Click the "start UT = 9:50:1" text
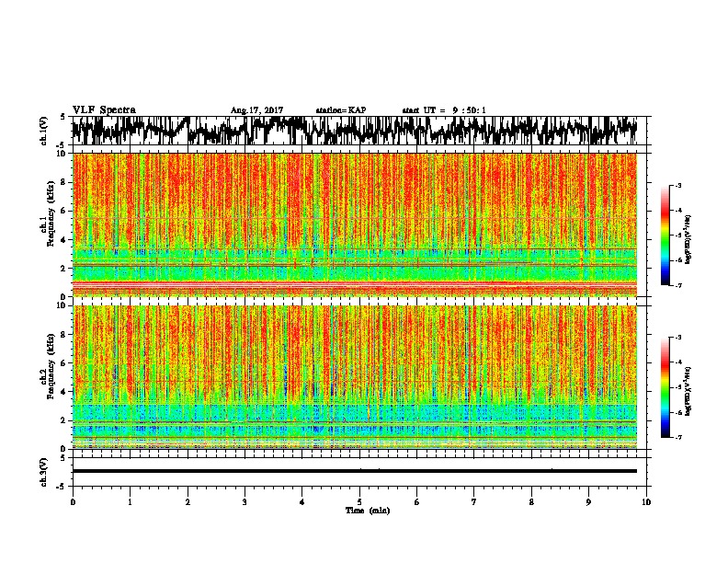 pos(444,110)
